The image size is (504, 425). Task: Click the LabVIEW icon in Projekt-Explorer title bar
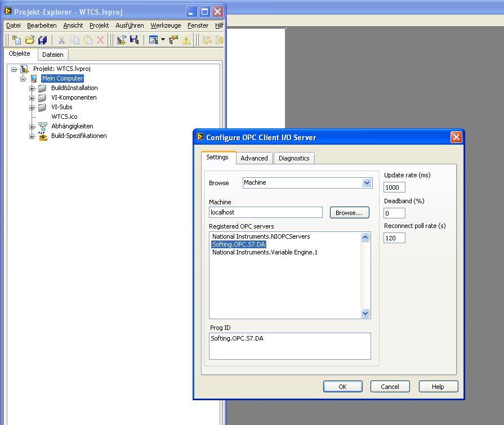[x=8, y=11]
